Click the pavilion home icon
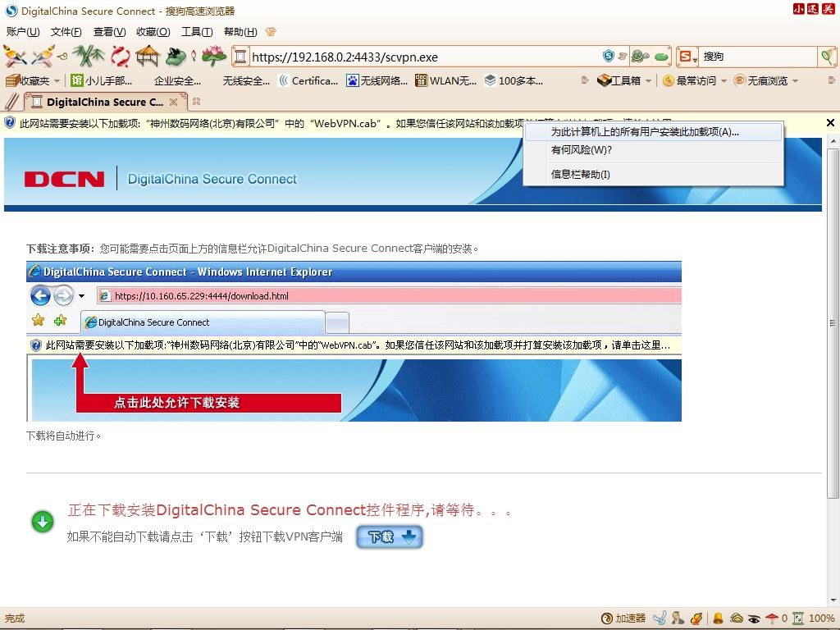The height and width of the screenshot is (630, 840). coord(148,56)
